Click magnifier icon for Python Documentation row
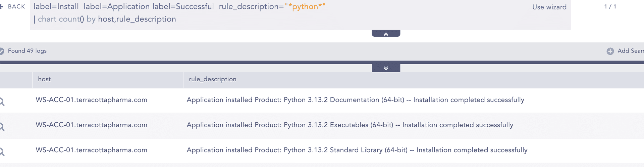The height and width of the screenshot is (167, 644). coord(2,101)
